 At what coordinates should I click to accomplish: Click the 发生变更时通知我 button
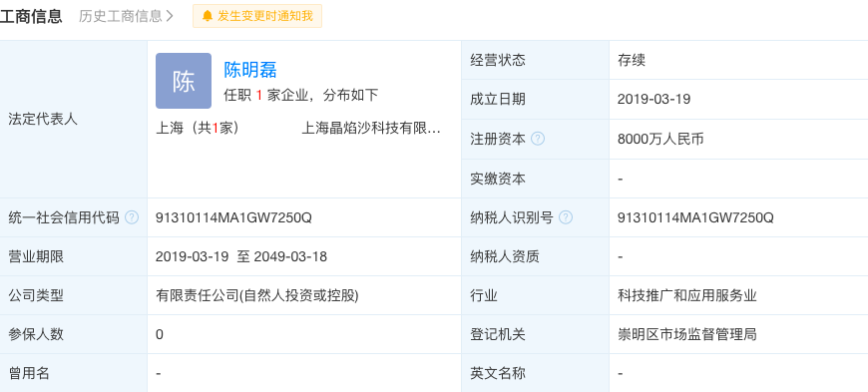coord(256,16)
